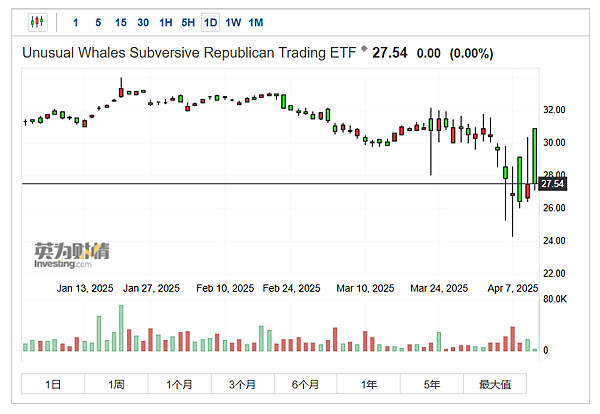
Task: Select the 30 minute interval
Action: click(x=143, y=23)
